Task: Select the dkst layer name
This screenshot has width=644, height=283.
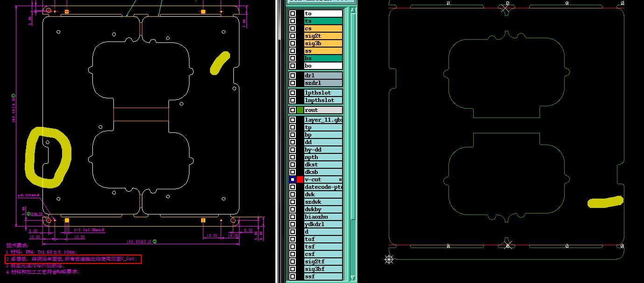Action: [323, 165]
